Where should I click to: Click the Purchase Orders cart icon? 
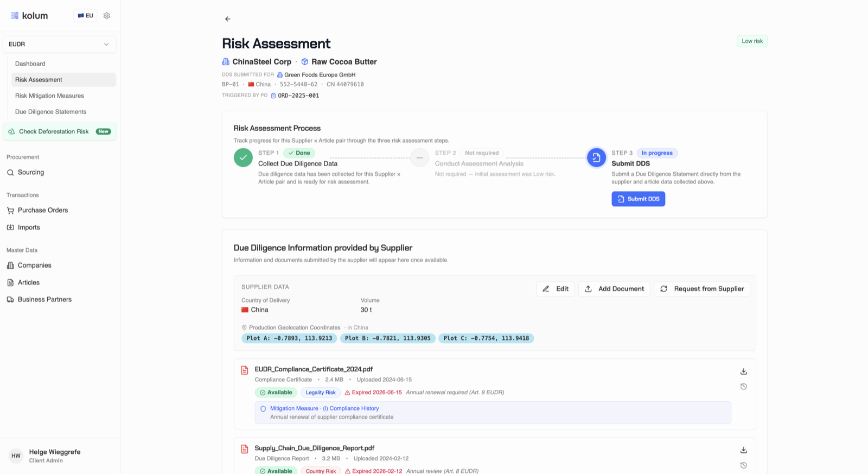[x=10, y=211]
